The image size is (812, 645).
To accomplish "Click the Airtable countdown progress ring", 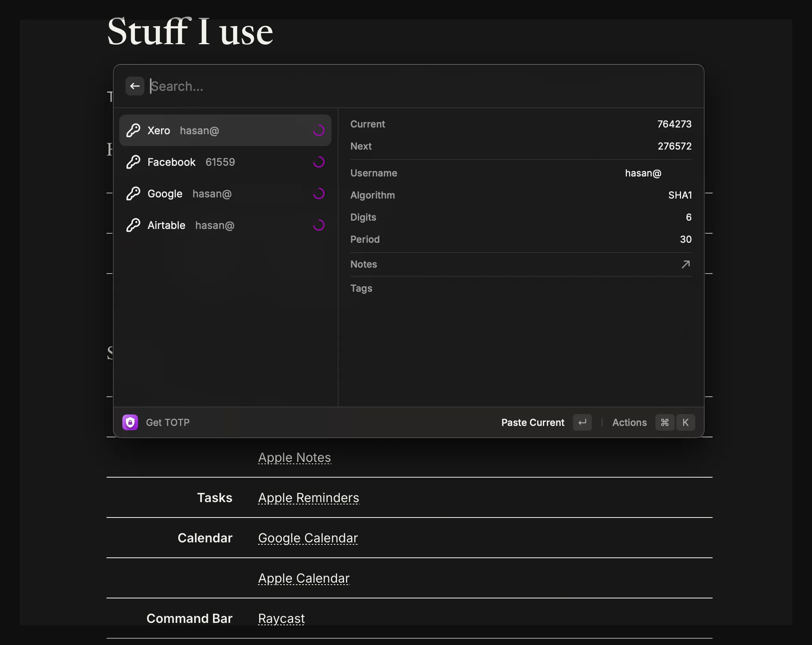I will [319, 225].
